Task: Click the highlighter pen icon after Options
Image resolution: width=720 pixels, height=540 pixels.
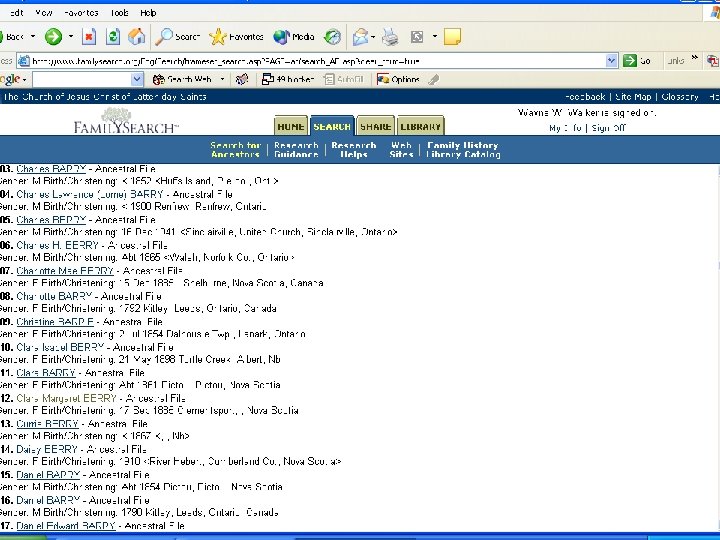Action: coord(433,79)
